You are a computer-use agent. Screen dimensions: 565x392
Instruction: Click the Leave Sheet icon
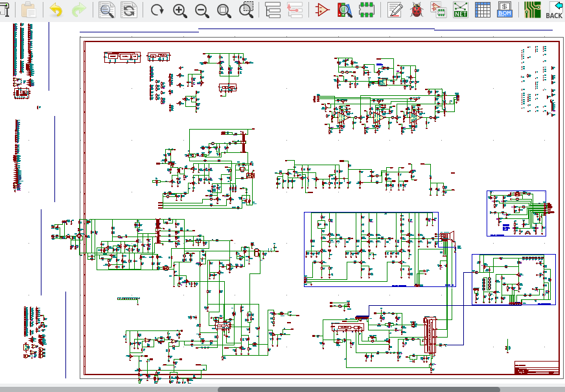[x=295, y=10]
